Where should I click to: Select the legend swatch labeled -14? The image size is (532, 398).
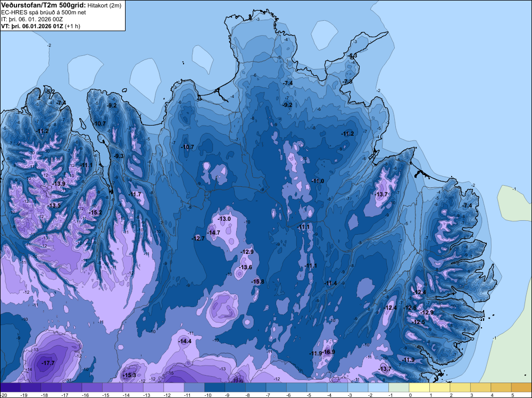click(x=133, y=387)
